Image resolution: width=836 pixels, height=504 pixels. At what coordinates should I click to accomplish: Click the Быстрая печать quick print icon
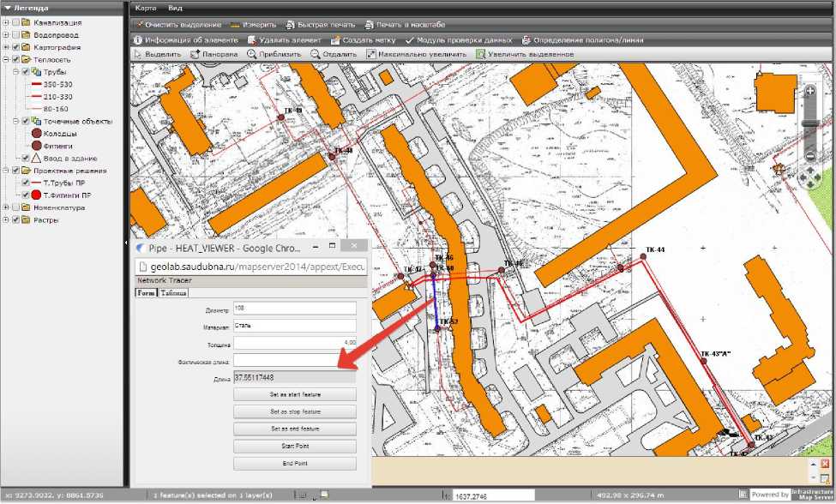pyautogui.click(x=291, y=25)
